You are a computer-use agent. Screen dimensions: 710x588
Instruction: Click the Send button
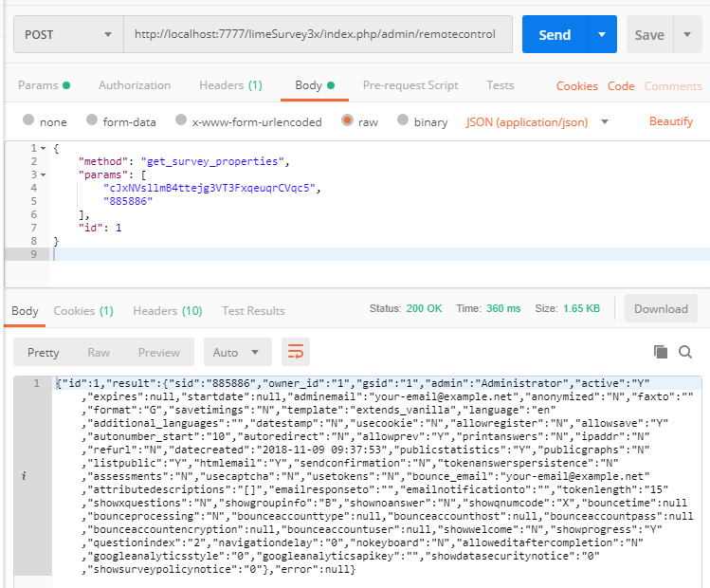[555, 34]
